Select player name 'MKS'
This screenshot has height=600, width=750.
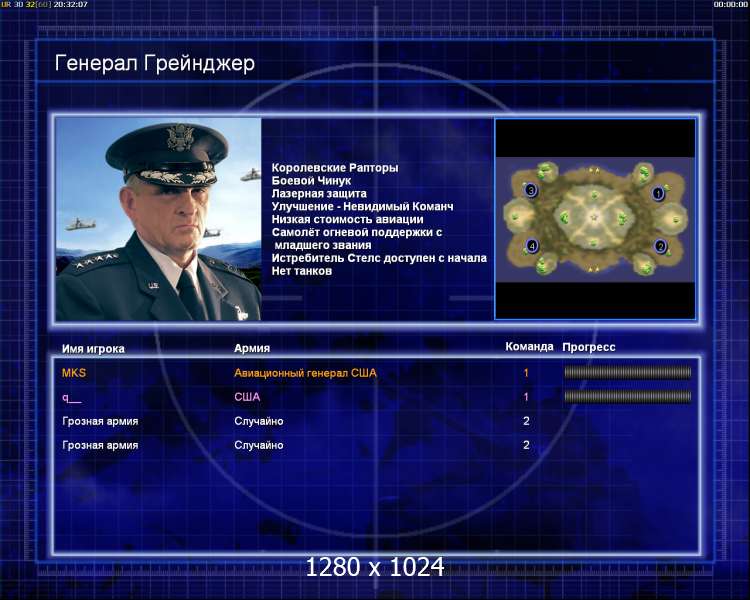(74, 373)
